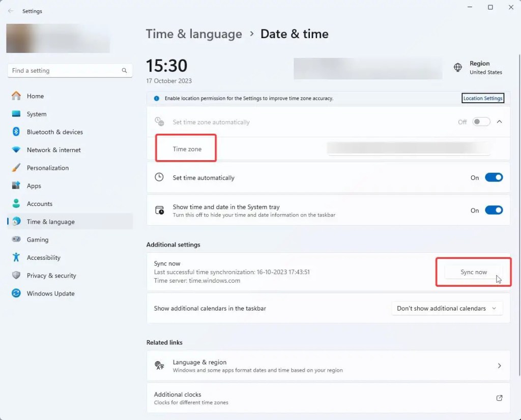
Task: Open the Location Settings link
Action: pyautogui.click(x=483, y=98)
